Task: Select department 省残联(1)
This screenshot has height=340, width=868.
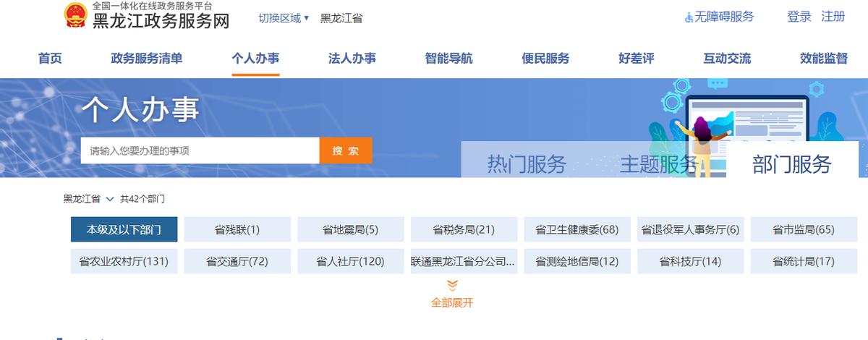Action: point(237,229)
